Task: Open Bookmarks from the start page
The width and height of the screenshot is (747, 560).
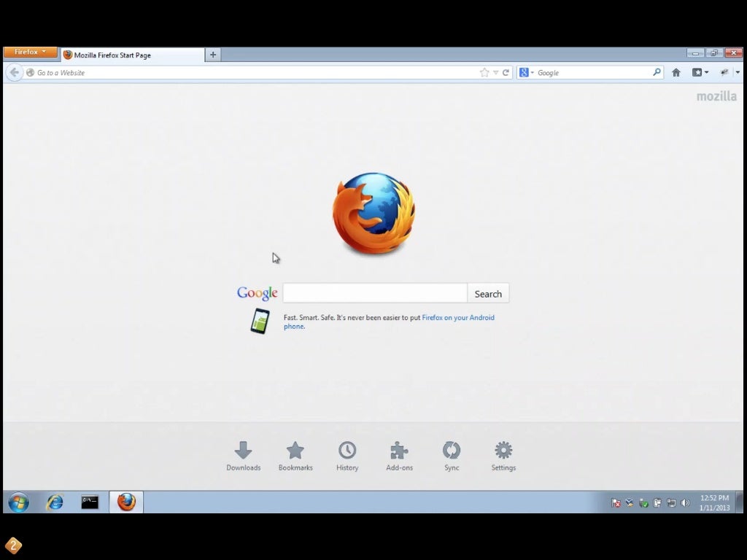Action: pos(295,456)
